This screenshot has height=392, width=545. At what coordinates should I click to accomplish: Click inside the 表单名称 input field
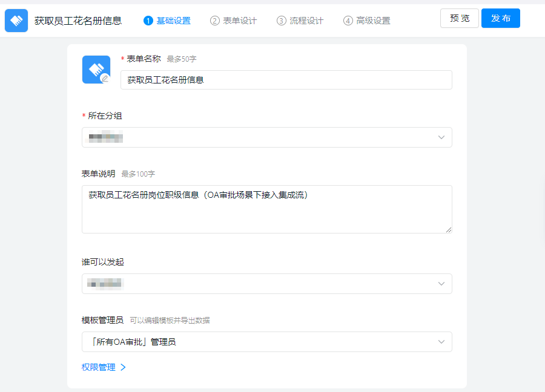point(286,79)
